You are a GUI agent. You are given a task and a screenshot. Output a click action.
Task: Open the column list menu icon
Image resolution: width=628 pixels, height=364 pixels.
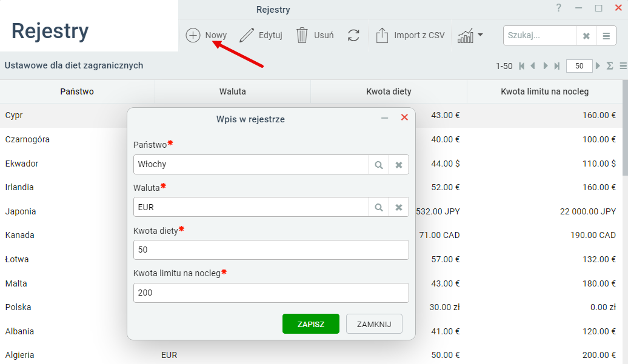623,65
